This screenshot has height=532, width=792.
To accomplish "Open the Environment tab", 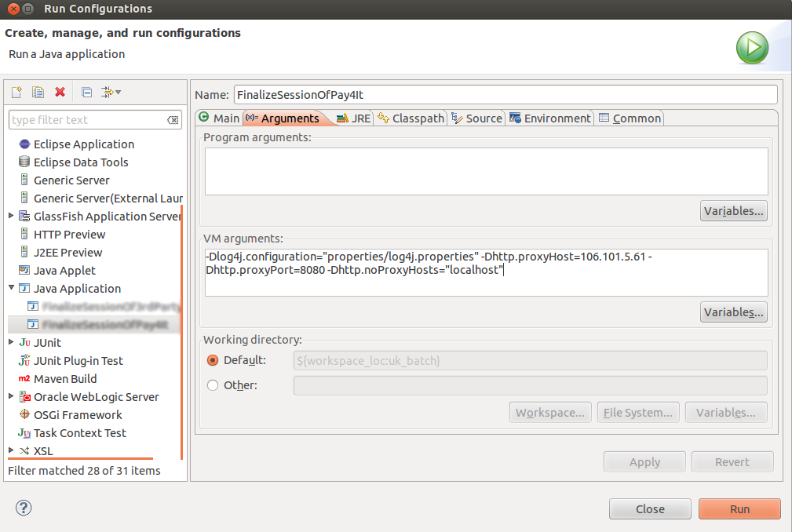I will pos(550,118).
